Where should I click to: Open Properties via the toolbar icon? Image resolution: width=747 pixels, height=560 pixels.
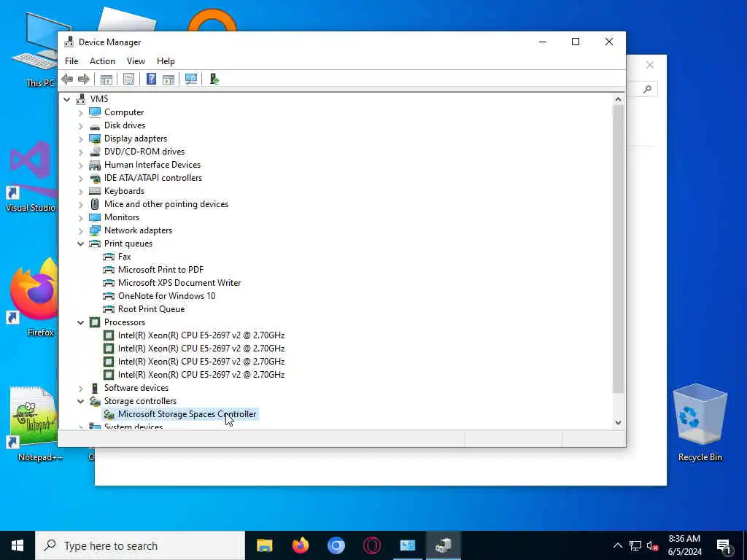click(x=128, y=79)
